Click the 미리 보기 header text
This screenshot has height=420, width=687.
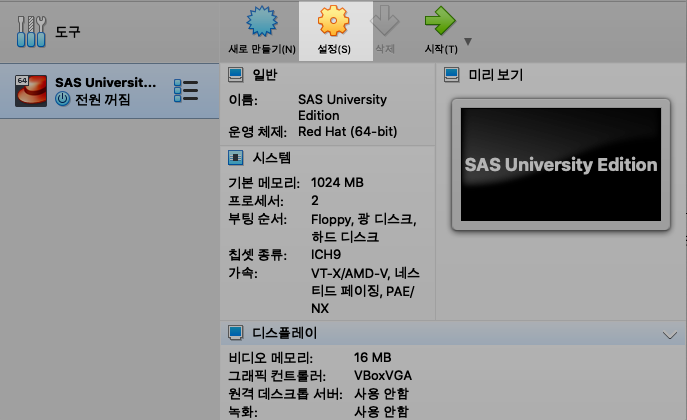(x=496, y=75)
